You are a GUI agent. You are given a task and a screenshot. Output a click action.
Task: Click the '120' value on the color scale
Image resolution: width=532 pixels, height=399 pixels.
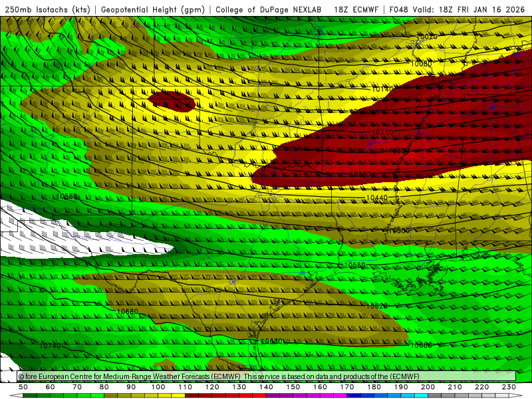pyautogui.click(x=212, y=387)
